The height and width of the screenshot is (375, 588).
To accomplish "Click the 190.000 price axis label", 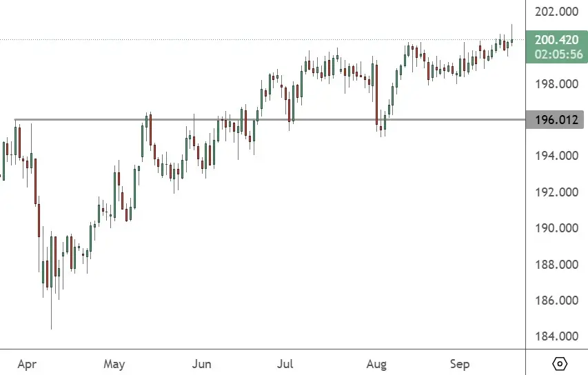I will coord(556,229).
